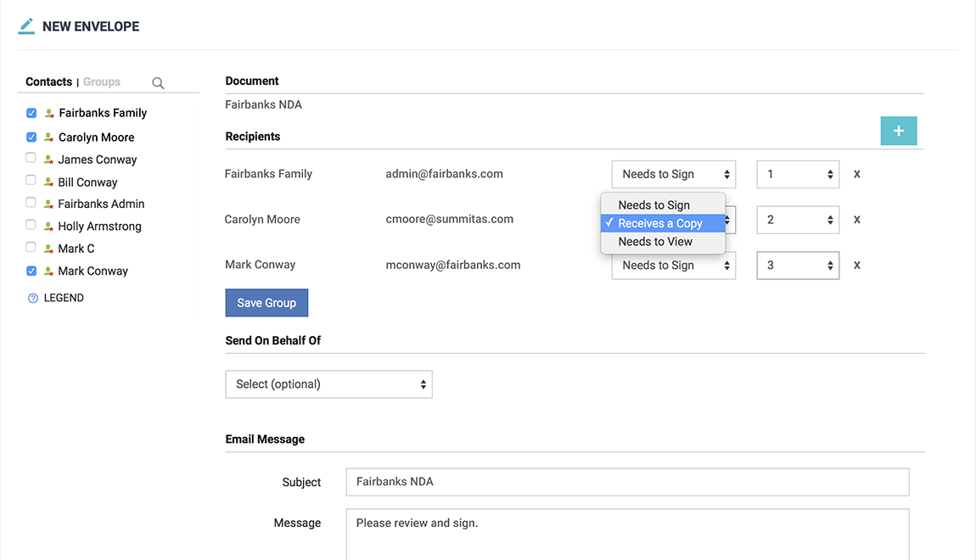Screen dimensions: 976x560
Task: Switch to the Groups tab
Action: [102, 82]
